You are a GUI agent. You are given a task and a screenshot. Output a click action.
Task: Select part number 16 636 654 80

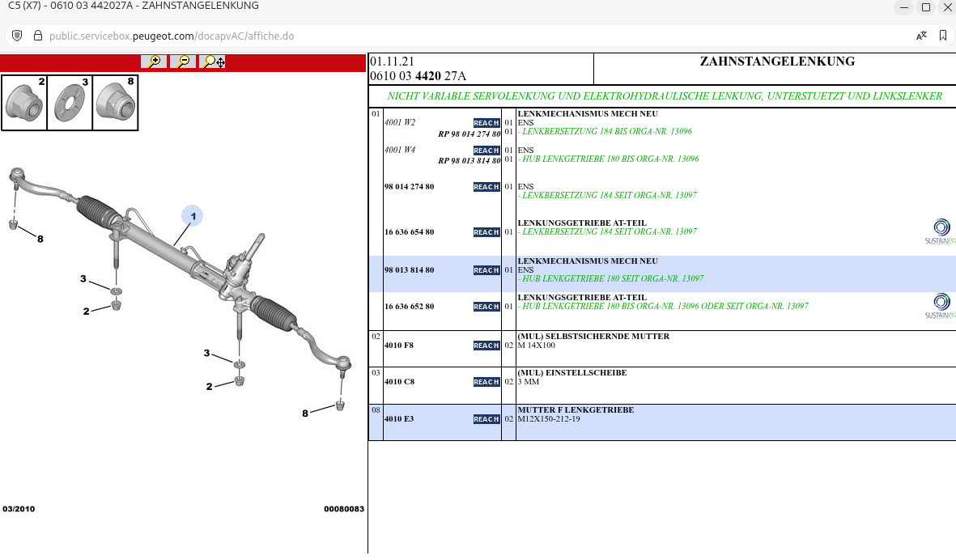click(409, 232)
